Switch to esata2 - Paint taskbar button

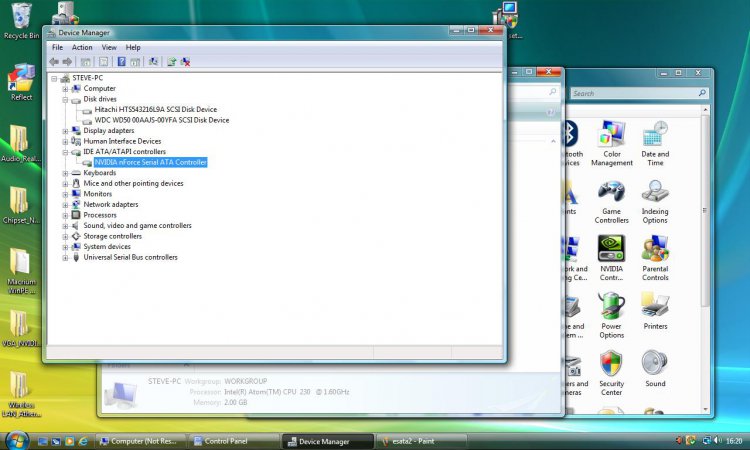coord(421,441)
